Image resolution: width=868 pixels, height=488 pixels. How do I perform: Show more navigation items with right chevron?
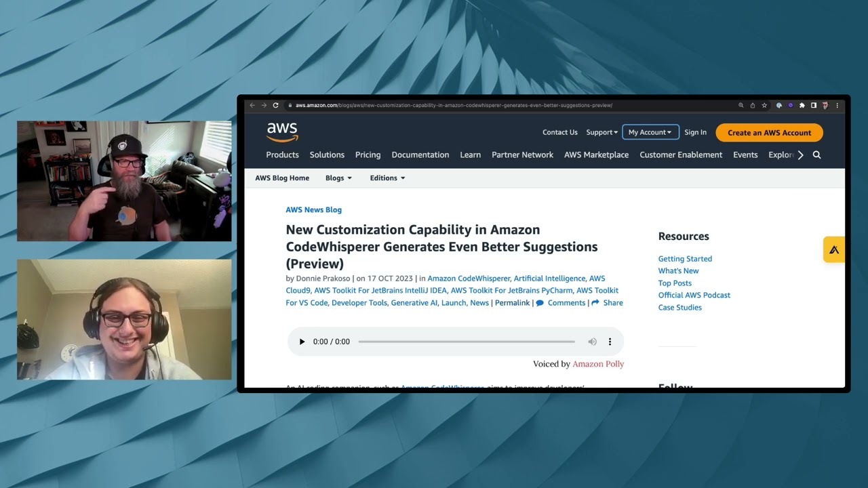tap(800, 155)
